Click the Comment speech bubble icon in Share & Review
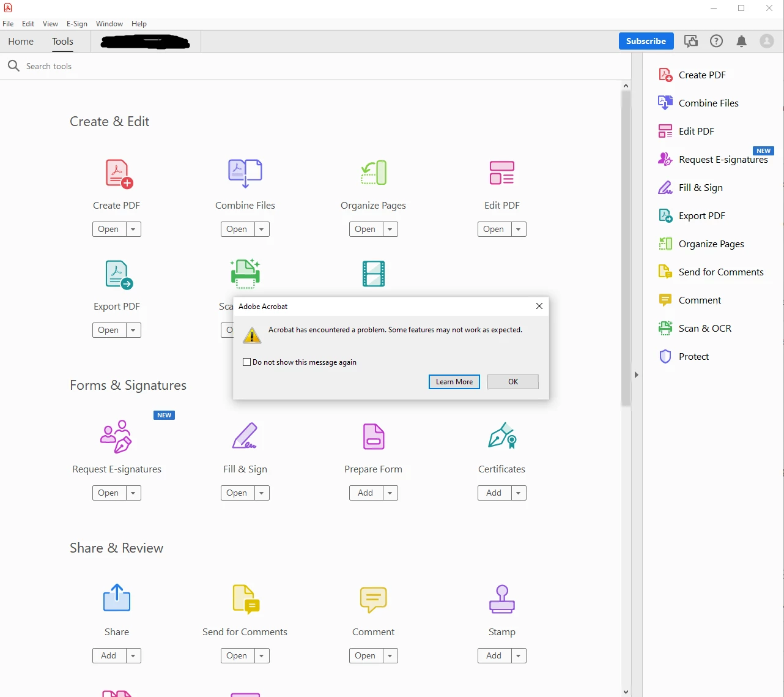This screenshot has height=697, width=784. coord(374,600)
